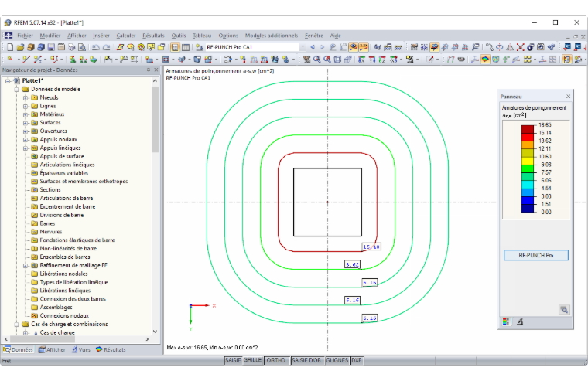Viewport: 588px width, 381px height.
Task: Toggle the table display icon
Action: click(x=185, y=47)
